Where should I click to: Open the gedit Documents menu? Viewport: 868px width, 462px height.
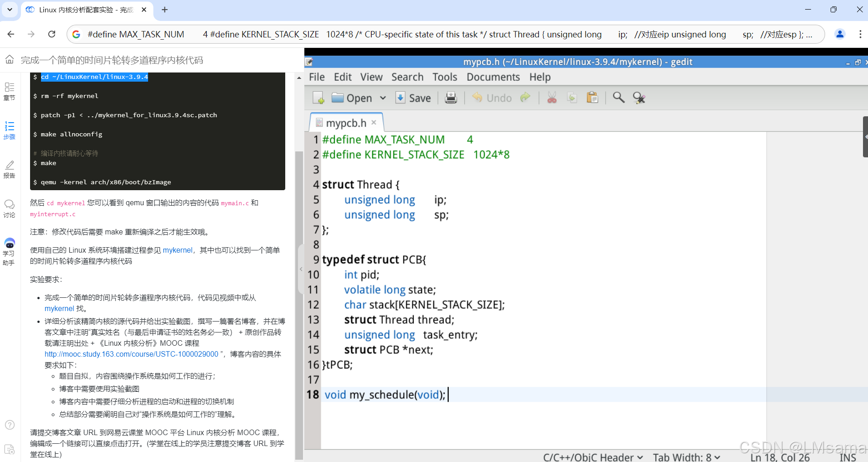493,77
